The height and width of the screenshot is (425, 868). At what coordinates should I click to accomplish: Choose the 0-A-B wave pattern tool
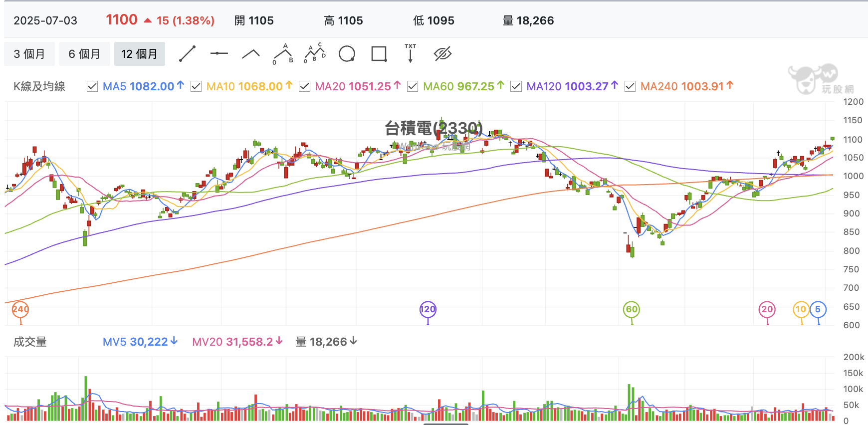(x=283, y=54)
